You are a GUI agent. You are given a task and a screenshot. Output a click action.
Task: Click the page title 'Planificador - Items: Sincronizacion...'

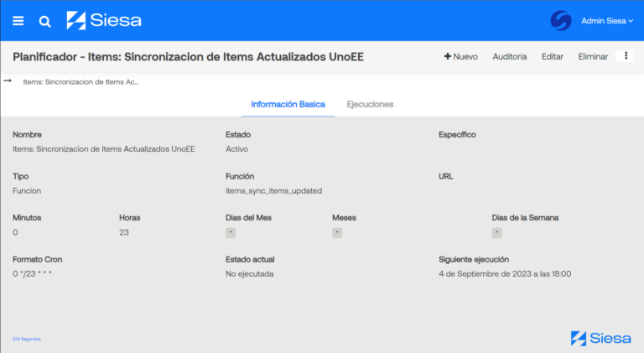pos(188,57)
